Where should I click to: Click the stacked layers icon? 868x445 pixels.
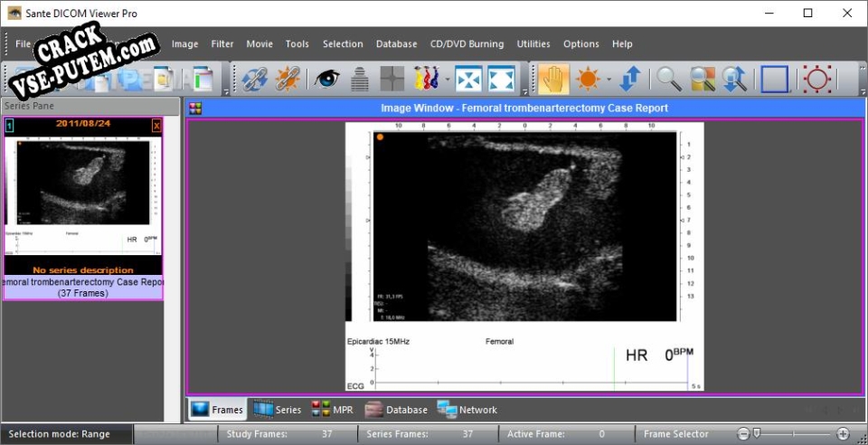point(360,80)
